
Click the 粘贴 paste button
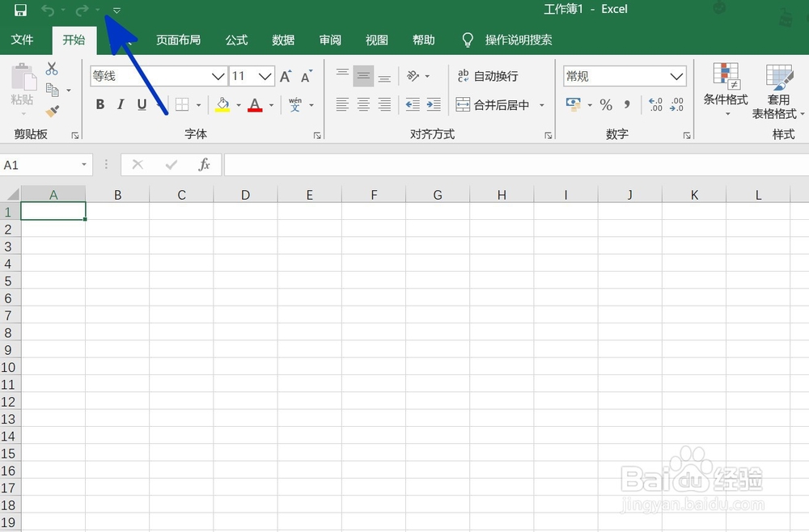[23, 85]
